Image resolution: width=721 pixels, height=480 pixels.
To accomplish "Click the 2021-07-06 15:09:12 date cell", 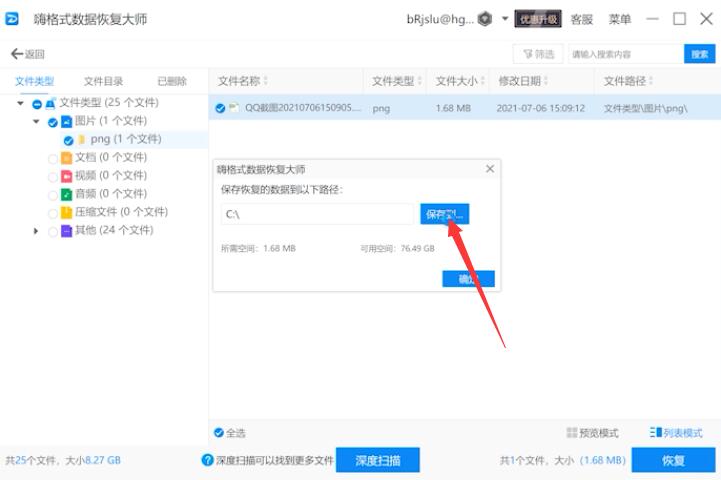I will tap(540, 108).
